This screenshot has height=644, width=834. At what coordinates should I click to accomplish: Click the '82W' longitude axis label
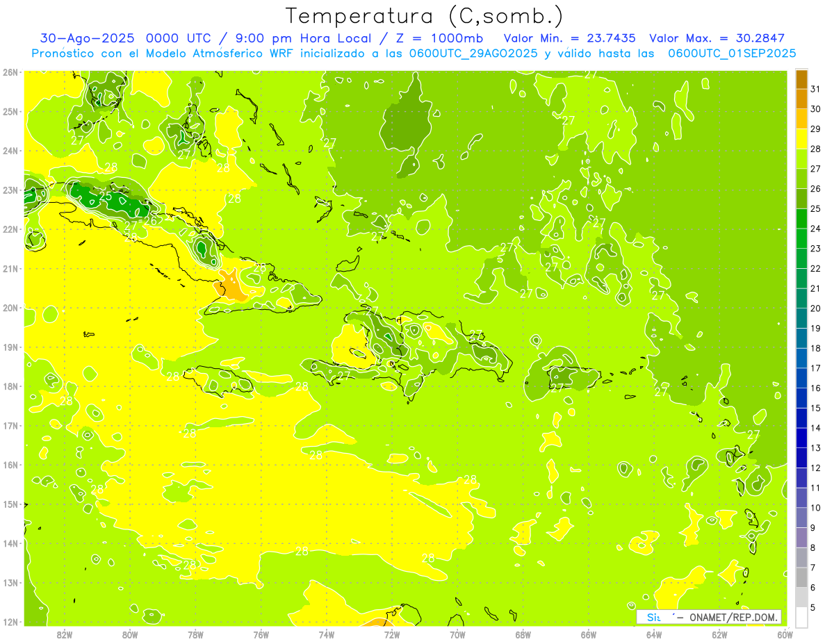point(65,634)
